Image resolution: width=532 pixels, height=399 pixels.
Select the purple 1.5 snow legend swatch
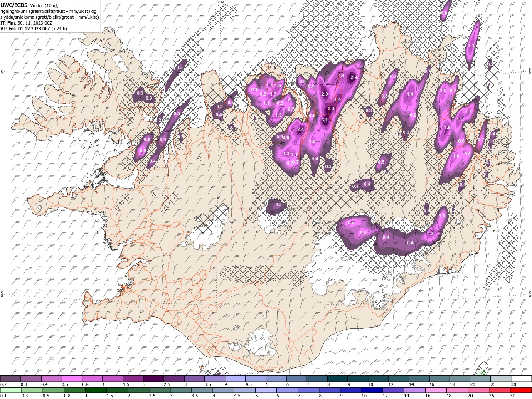coord(133,379)
